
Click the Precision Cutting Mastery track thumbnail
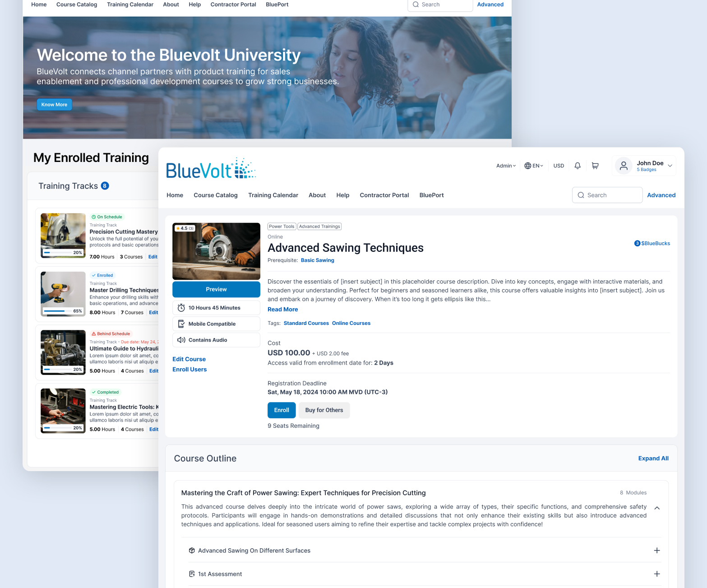click(x=63, y=236)
